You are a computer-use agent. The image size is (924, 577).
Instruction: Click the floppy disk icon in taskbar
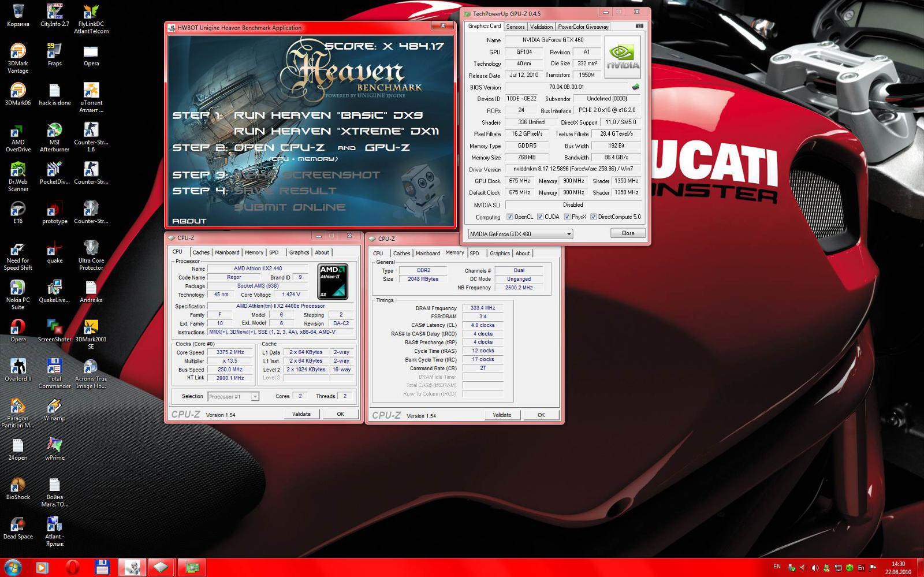pyautogui.click(x=102, y=568)
